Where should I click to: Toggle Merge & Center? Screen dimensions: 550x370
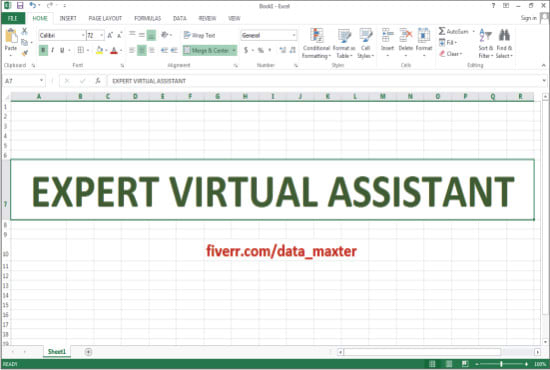[x=206, y=51]
